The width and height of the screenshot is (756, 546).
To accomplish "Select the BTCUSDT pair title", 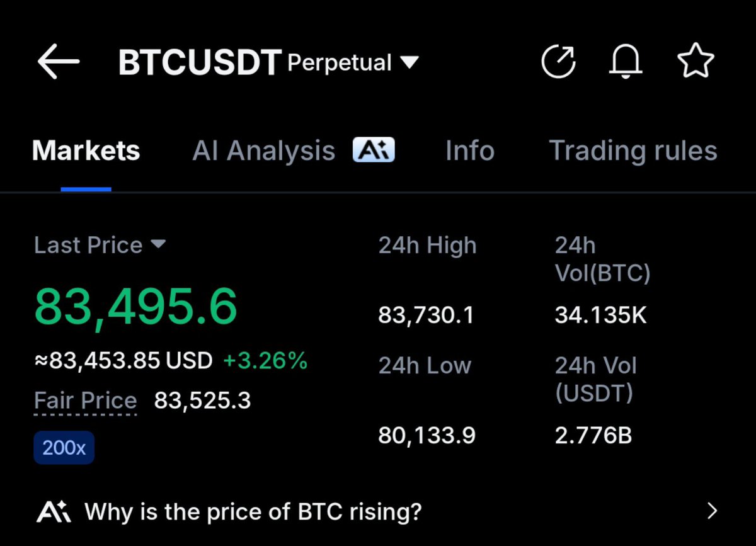I will pos(200,62).
